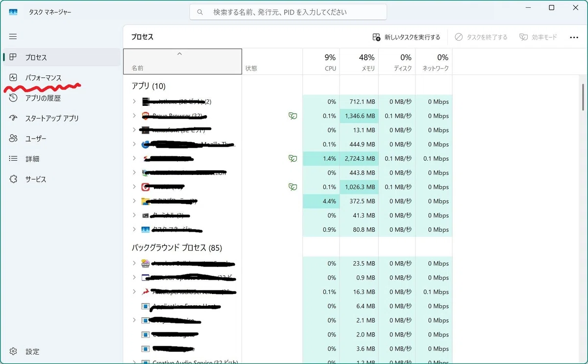This screenshot has height=364, width=588.
Task: Select the バックグラウンド プロセス (85) group header
Action: (x=176, y=248)
